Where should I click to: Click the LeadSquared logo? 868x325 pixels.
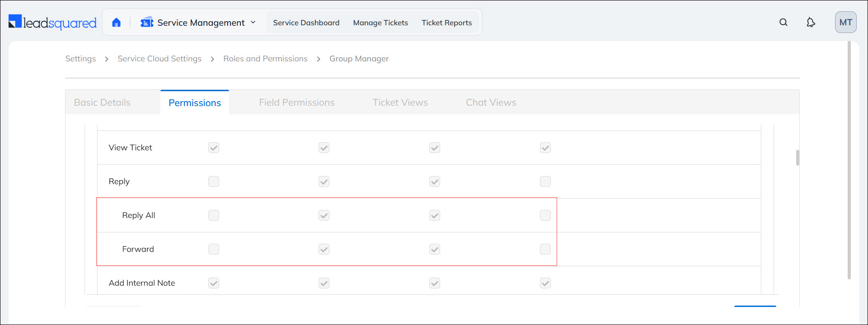52,22
